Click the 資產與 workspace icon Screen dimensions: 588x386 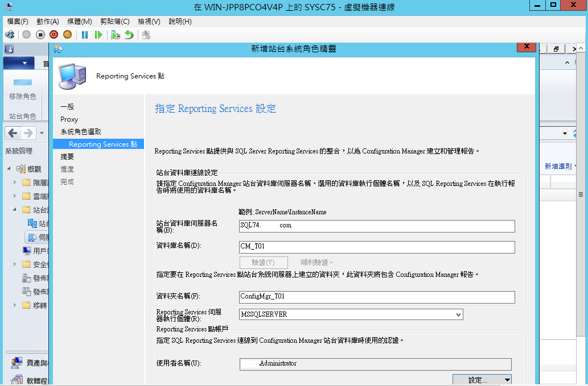(17, 363)
